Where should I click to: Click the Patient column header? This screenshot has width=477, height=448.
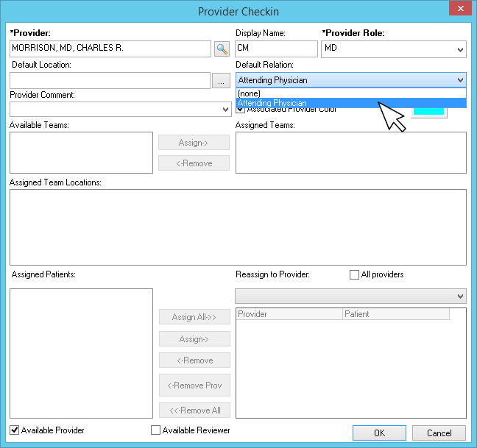(x=395, y=314)
